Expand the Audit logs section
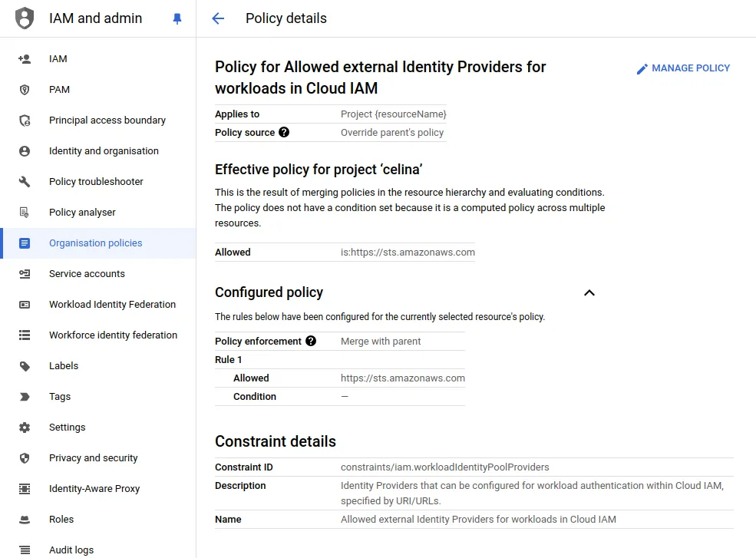This screenshot has width=756, height=558. point(71,550)
